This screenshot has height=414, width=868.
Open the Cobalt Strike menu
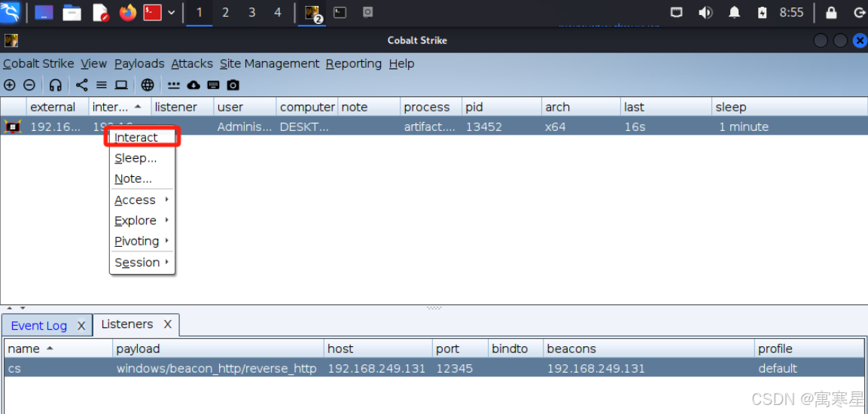[38, 64]
